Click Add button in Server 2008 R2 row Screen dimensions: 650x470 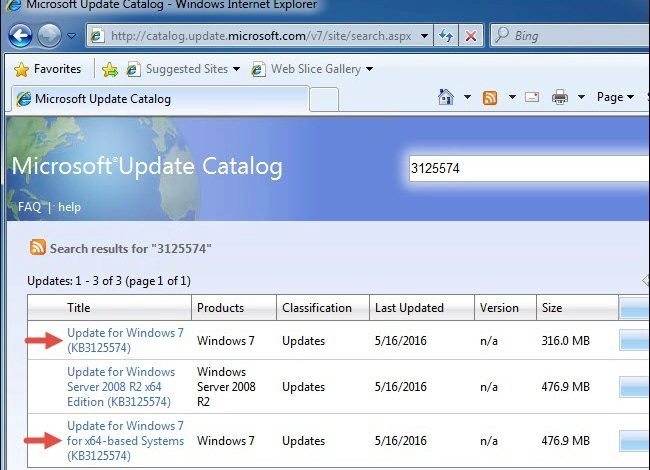[634, 387]
